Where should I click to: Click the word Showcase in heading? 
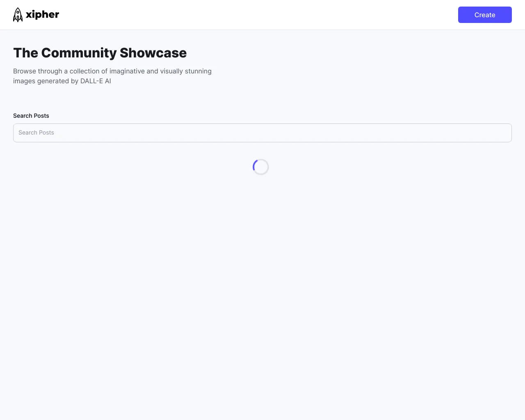pos(153,53)
